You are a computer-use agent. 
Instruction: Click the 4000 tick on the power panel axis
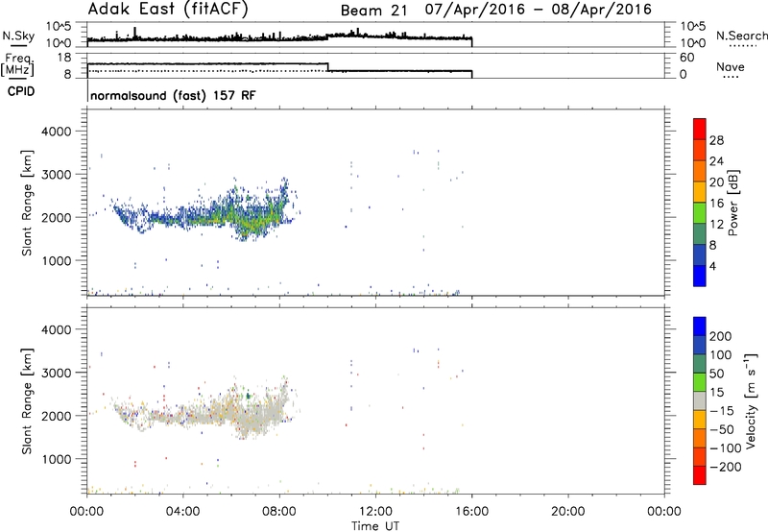57,132
